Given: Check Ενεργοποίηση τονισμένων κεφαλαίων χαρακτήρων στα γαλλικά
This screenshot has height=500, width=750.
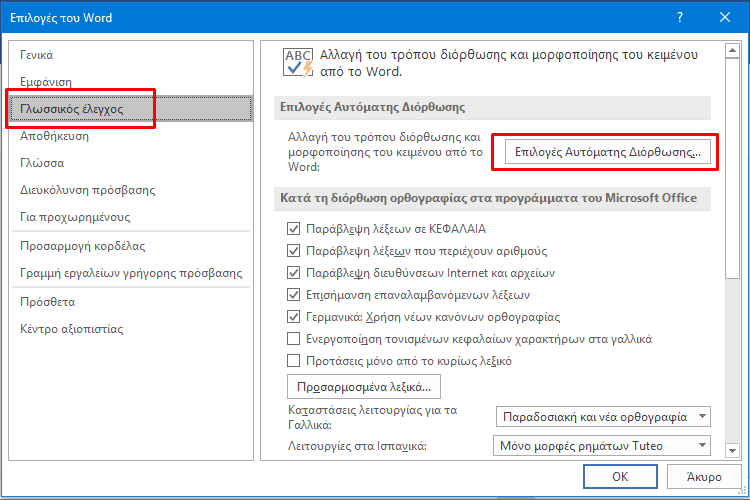Looking at the screenshot, I should coord(293,339).
